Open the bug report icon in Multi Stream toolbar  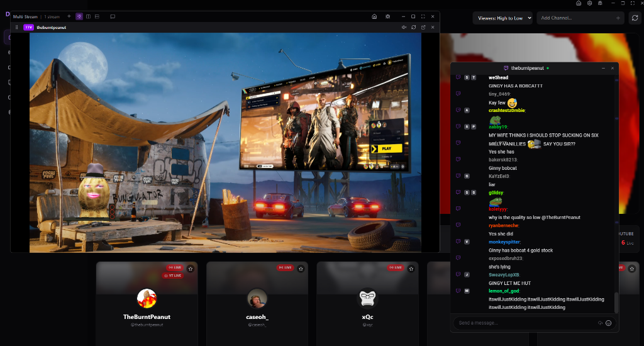388,16
